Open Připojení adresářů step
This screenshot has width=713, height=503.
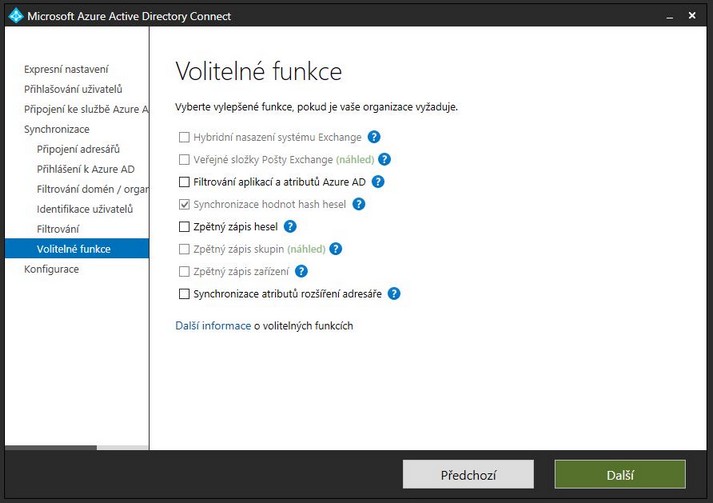pos(78,149)
